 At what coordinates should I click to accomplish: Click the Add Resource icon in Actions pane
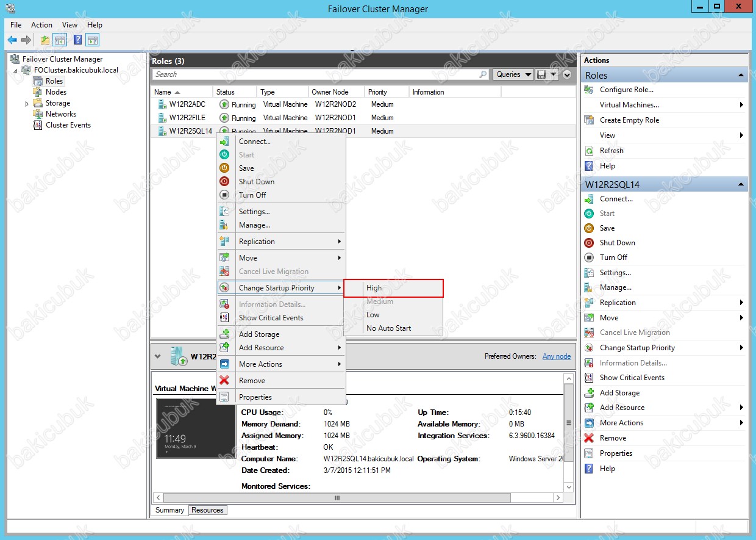pos(589,408)
